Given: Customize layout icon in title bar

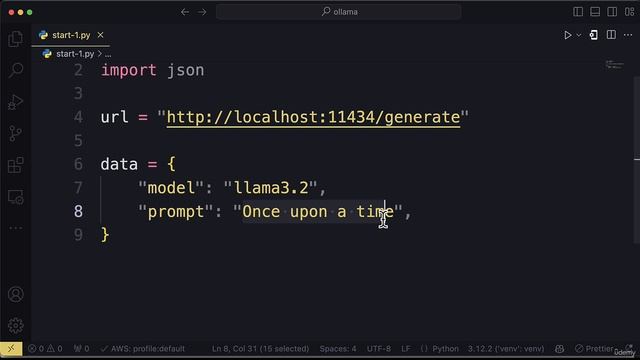Looking at the screenshot, I should click(x=629, y=12).
